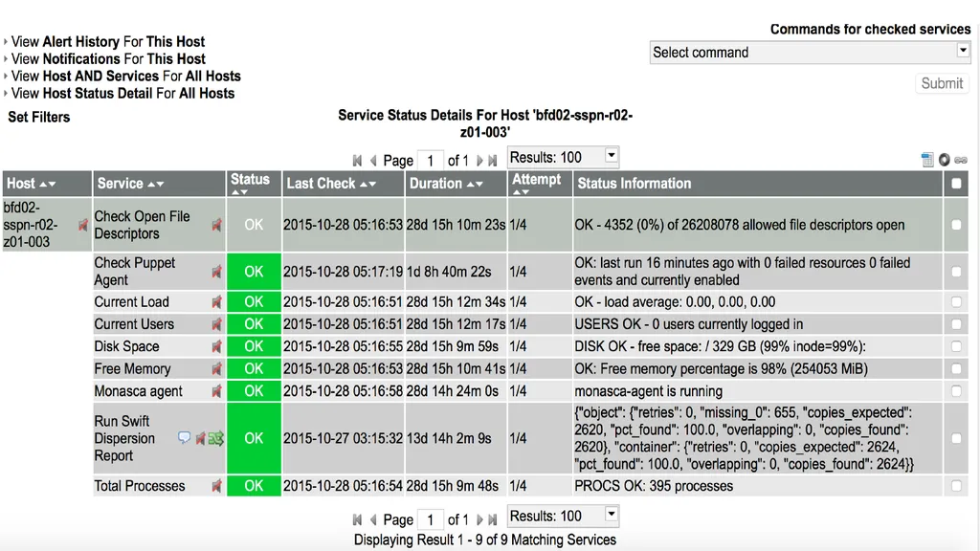Click the green OK status cell for Free Memory
This screenshot has height=551, width=980.
click(x=254, y=368)
